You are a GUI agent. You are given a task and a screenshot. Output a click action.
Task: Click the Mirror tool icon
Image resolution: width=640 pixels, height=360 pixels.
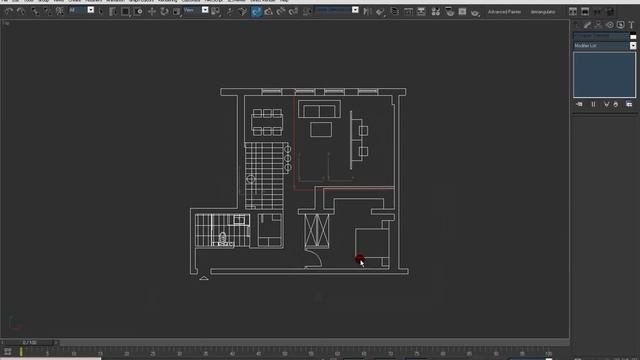pyautogui.click(x=367, y=12)
